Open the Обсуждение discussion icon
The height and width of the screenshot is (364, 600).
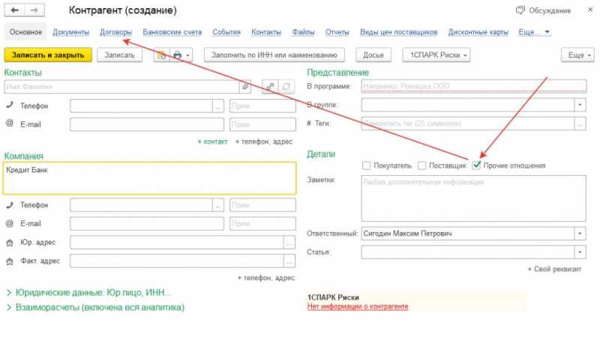(520, 10)
